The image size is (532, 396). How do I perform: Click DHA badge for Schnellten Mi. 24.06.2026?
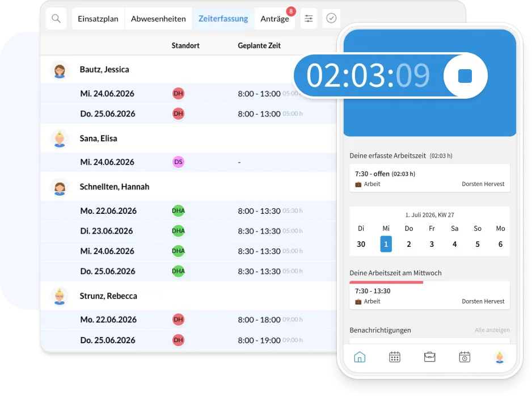point(178,251)
